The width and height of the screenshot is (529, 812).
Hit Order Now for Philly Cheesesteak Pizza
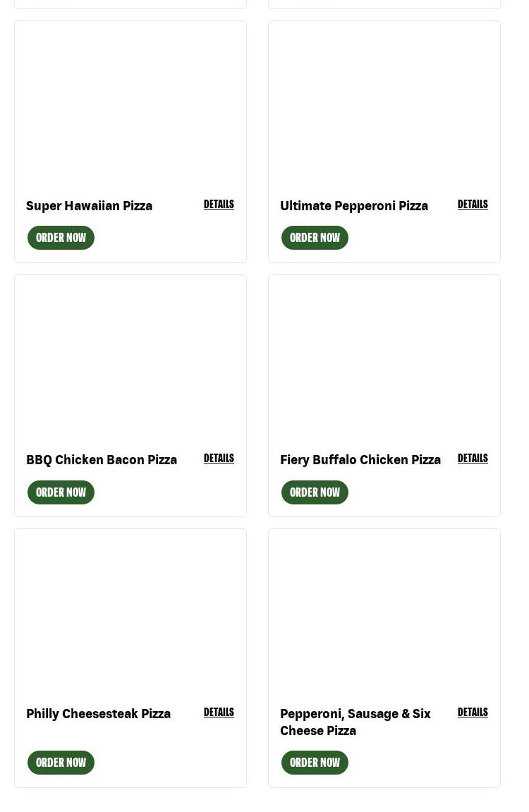[x=61, y=763]
